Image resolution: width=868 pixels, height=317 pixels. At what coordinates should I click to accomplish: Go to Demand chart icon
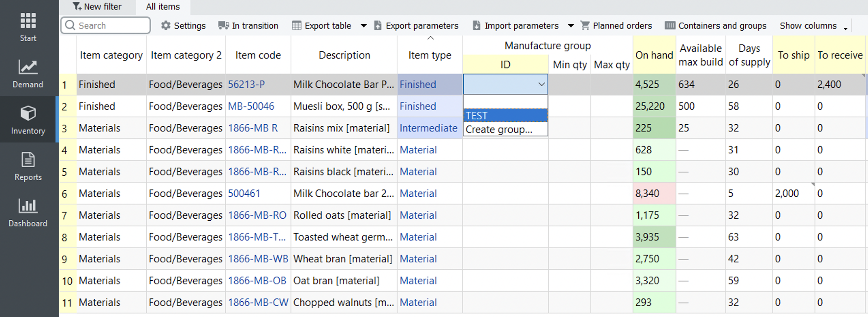(x=28, y=68)
